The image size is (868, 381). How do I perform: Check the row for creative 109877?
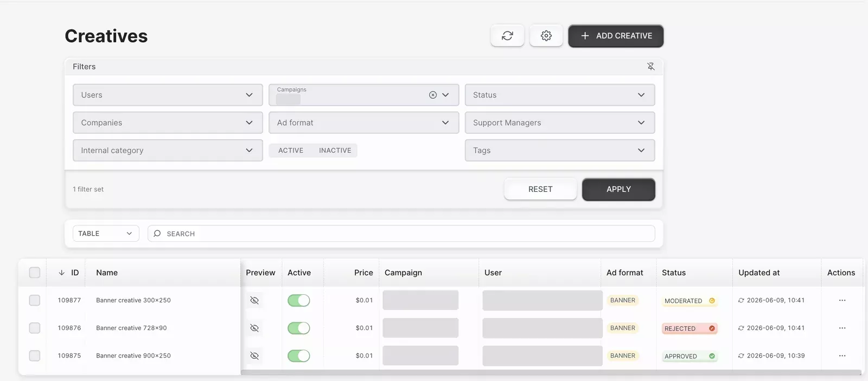coord(35,300)
